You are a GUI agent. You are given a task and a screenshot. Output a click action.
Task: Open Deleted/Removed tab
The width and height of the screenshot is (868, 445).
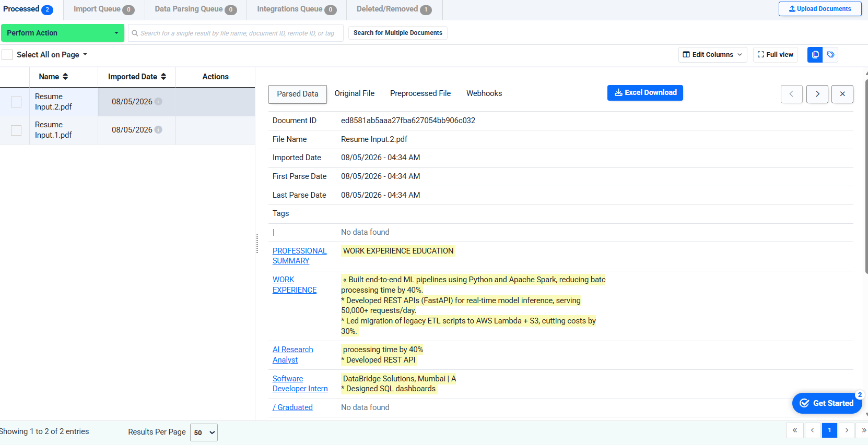coord(394,9)
